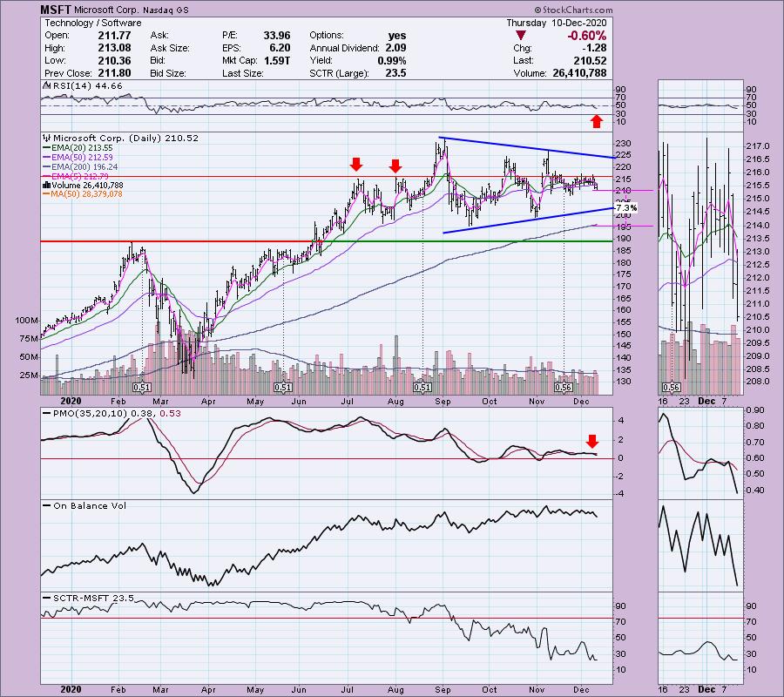Image resolution: width=784 pixels, height=697 pixels.
Task: Select the 208.0 zoom panel axis label
Action: tap(758, 382)
